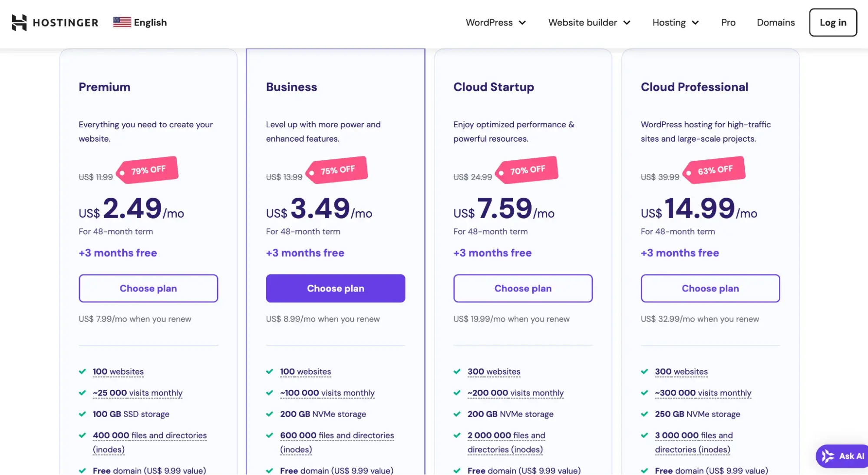Click Cloud Startup 300 websites text
The height and width of the screenshot is (475, 868).
point(494,372)
